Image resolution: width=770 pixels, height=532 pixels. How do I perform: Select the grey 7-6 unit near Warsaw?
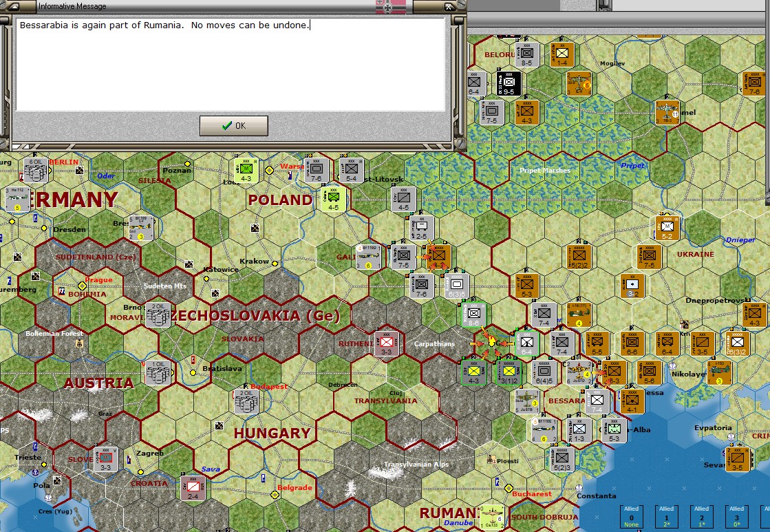tap(317, 171)
